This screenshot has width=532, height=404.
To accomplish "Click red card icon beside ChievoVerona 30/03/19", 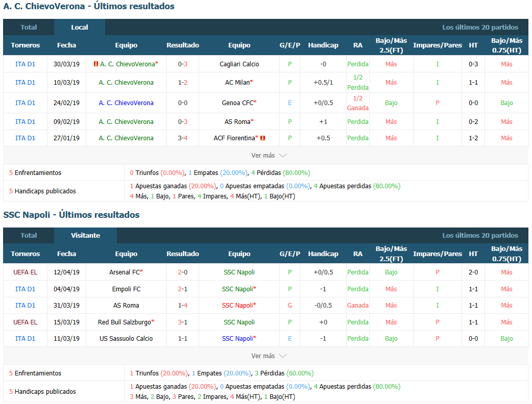I will (96, 64).
